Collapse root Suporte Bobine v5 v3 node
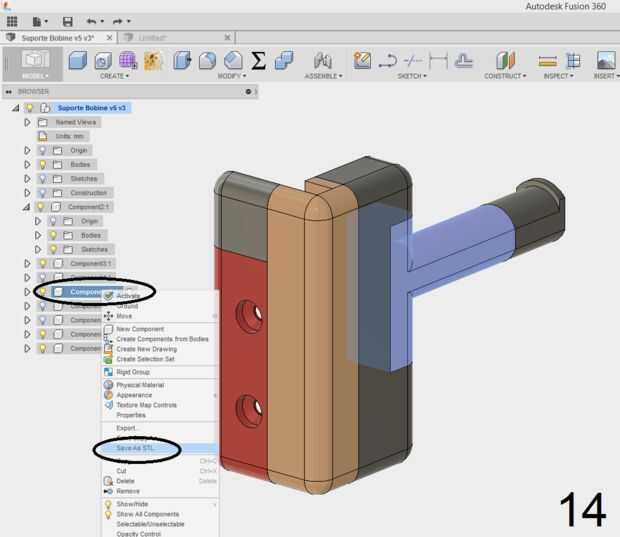The image size is (620, 537). (x=15, y=108)
